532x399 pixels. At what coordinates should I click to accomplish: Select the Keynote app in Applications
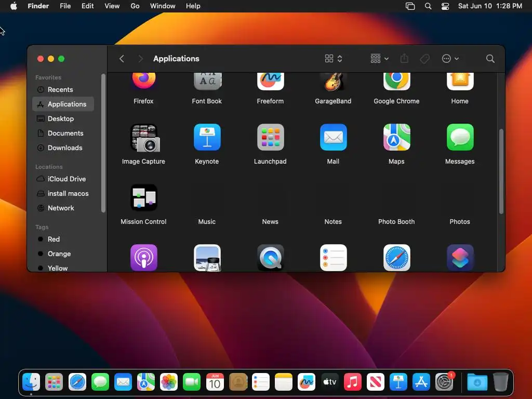click(x=207, y=137)
